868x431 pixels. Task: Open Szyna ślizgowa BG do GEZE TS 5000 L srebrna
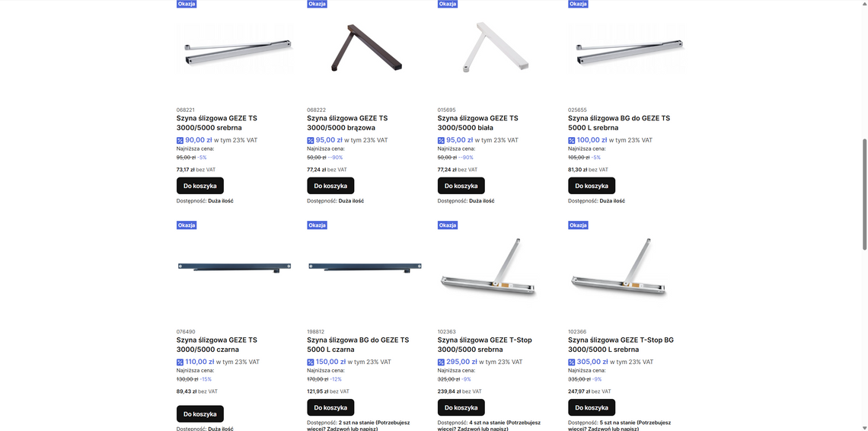[619, 123]
